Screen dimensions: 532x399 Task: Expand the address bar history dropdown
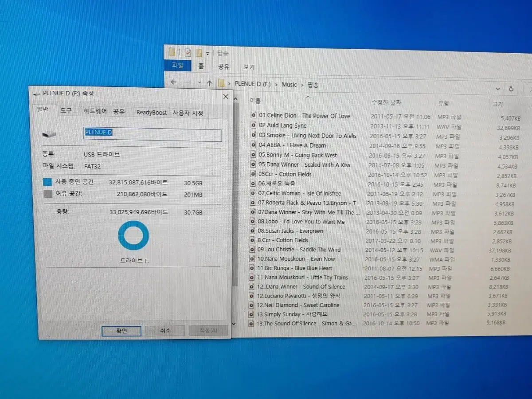pos(498,88)
